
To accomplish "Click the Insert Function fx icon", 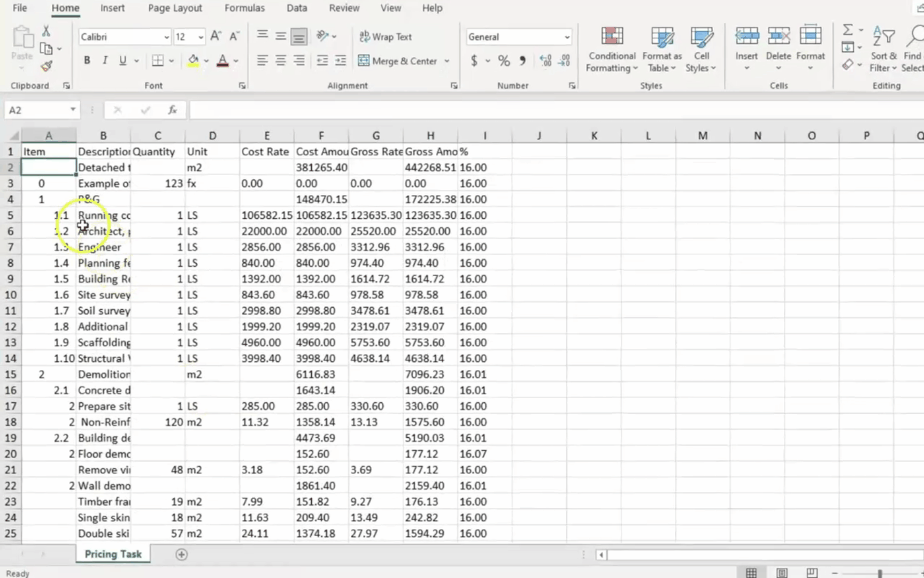I will point(172,110).
